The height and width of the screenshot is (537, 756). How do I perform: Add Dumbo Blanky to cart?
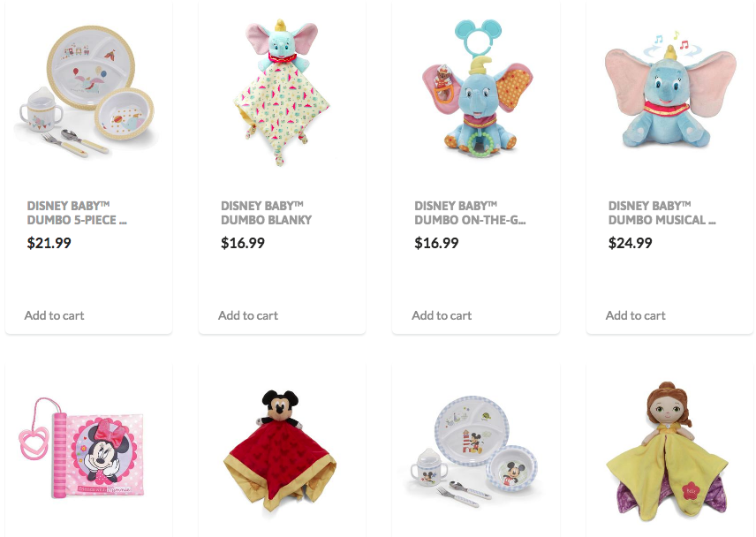click(x=248, y=315)
